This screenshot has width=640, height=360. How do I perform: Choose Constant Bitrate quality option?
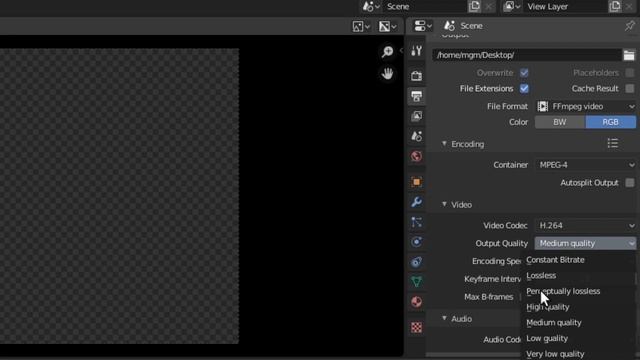coord(579,260)
